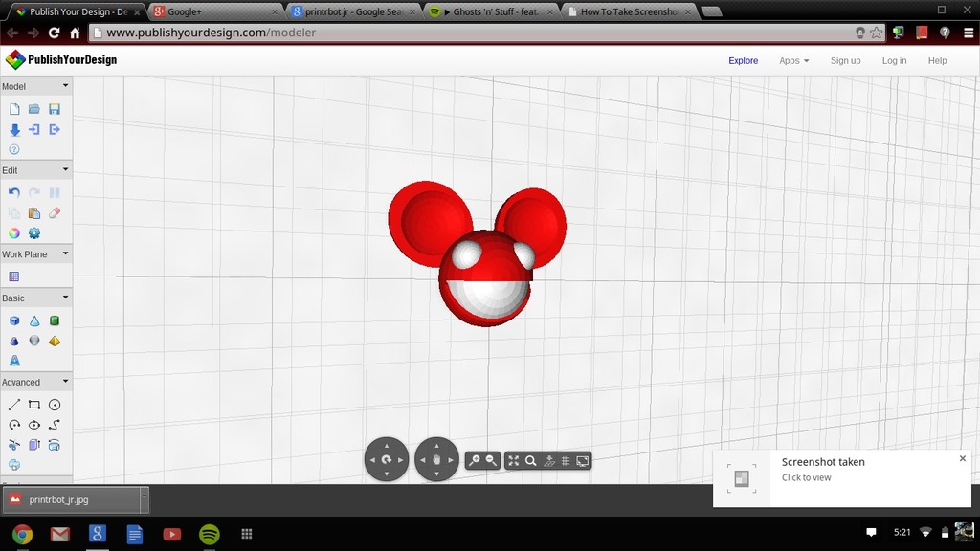Screen dimensions: 980x551
Task: Switch to the Ghosts 'n' Stuff tab
Action: point(492,11)
